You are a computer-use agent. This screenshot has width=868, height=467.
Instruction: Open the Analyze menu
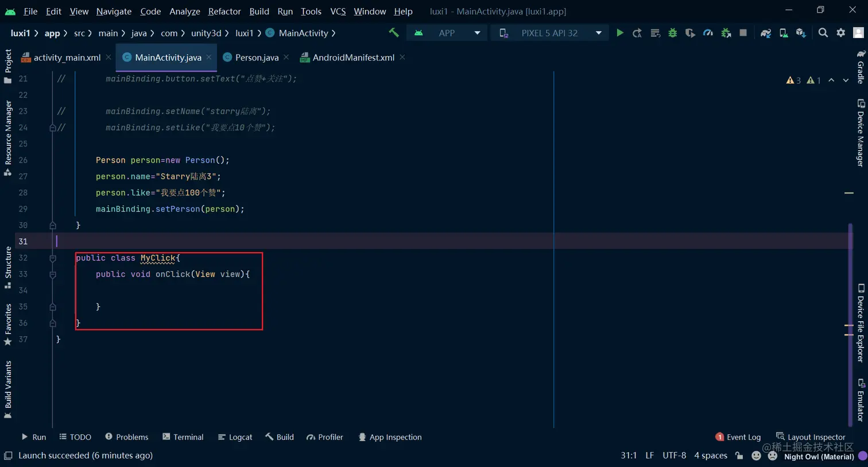[x=185, y=11]
